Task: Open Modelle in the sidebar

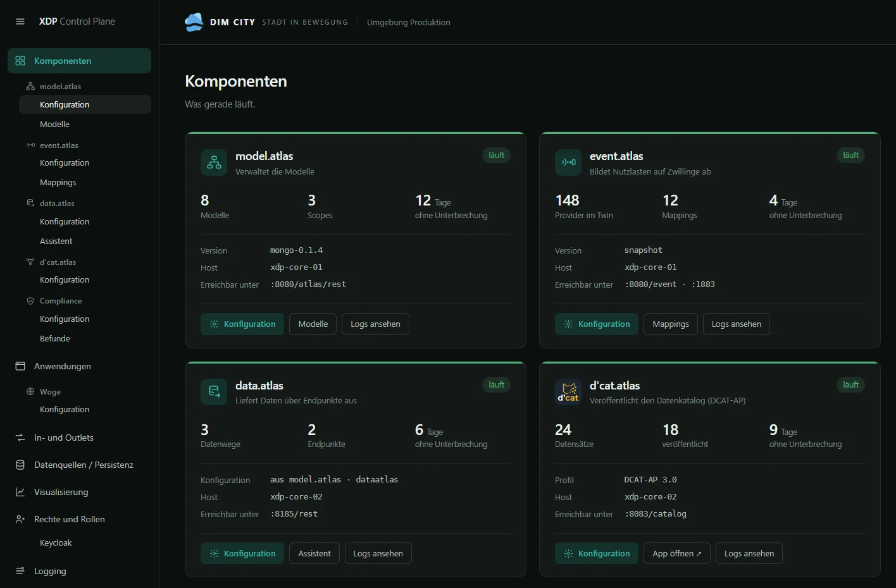Action: click(85, 124)
